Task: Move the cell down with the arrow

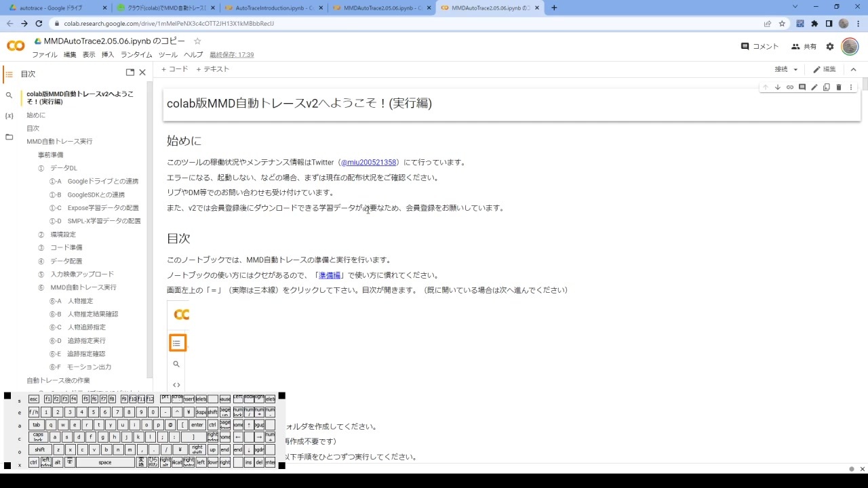Action: point(778,87)
